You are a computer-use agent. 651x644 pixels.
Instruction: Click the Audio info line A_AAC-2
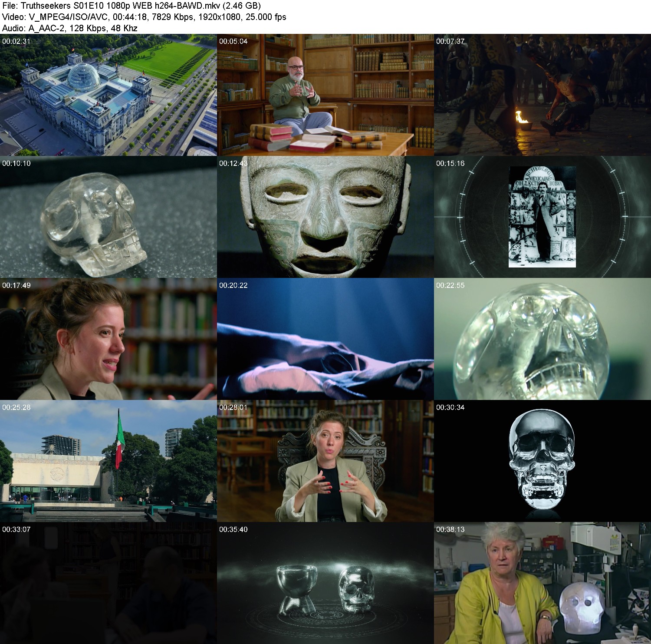pos(70,28)
